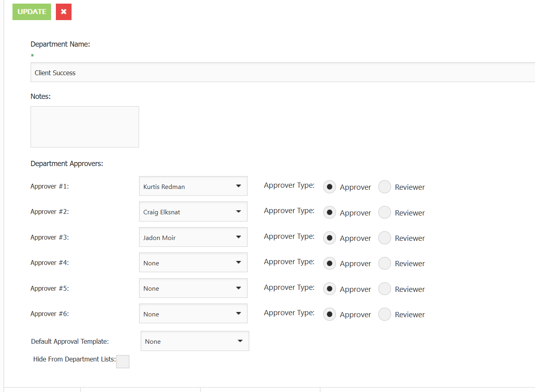535x392 pixels.
Task: Click the Department Name text field
Action: click(281, 72)
